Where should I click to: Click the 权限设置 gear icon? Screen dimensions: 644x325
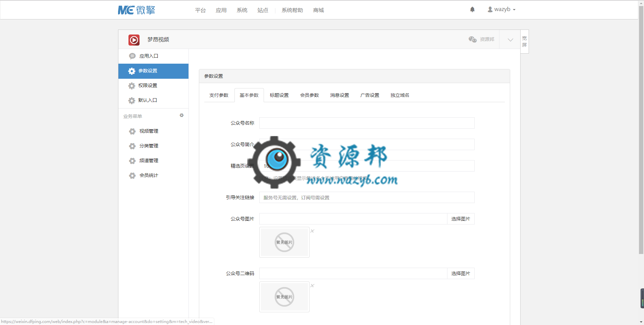132,86
